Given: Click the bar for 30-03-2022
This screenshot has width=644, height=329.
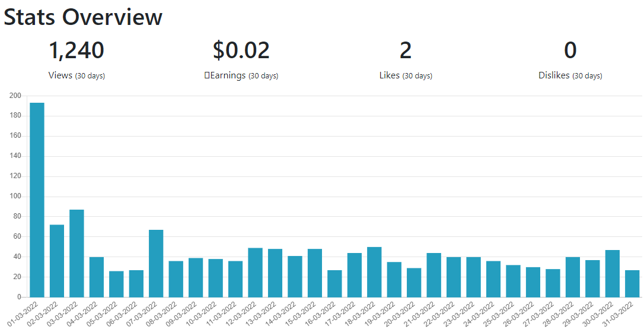Looking at the screenshot, I should point(613,274).
